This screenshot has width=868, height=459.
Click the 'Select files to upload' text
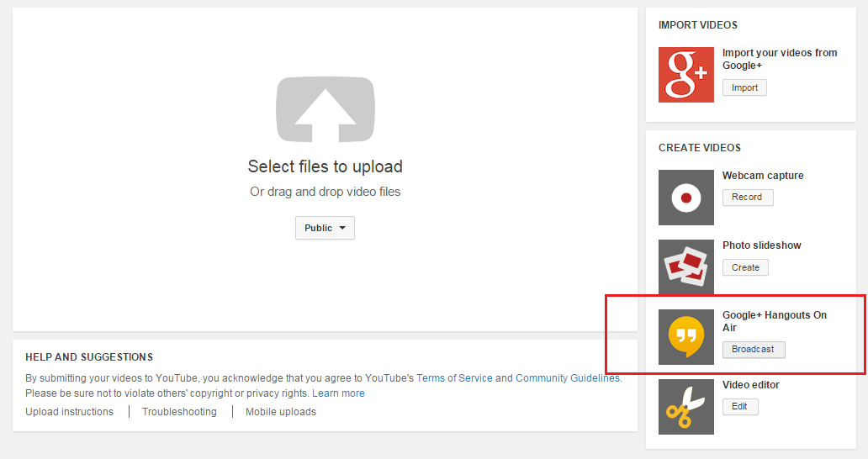(325, 166)
